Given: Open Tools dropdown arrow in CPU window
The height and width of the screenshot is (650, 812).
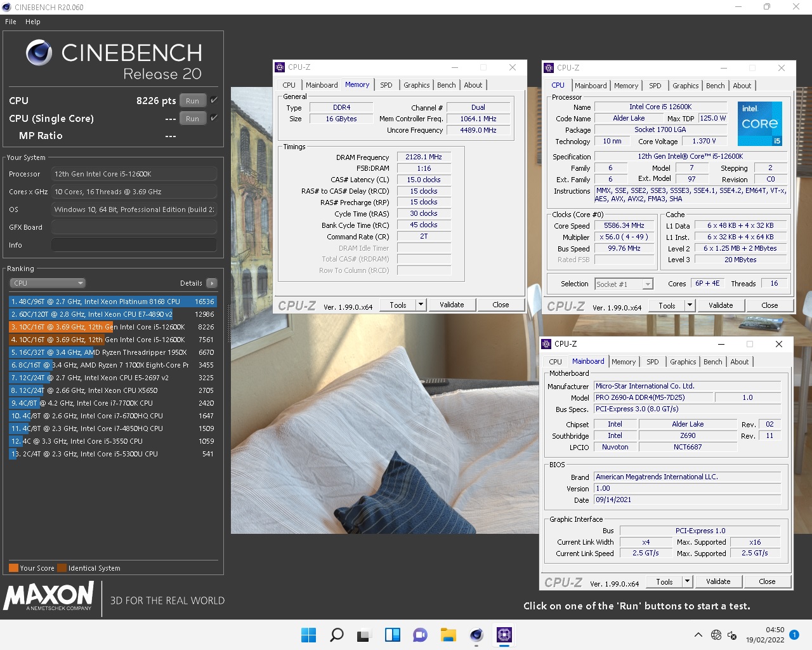Looking at the screenshot, I should pos(689,305).
